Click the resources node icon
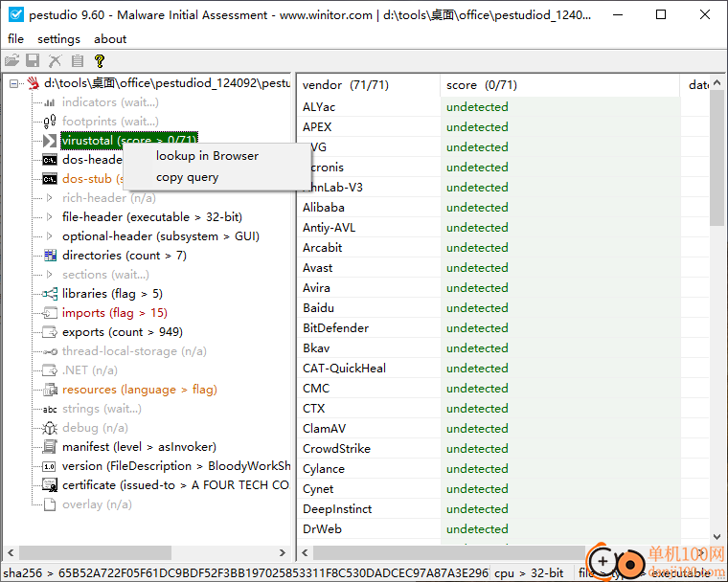Screen dimensions: 728x582 (50, 390)
